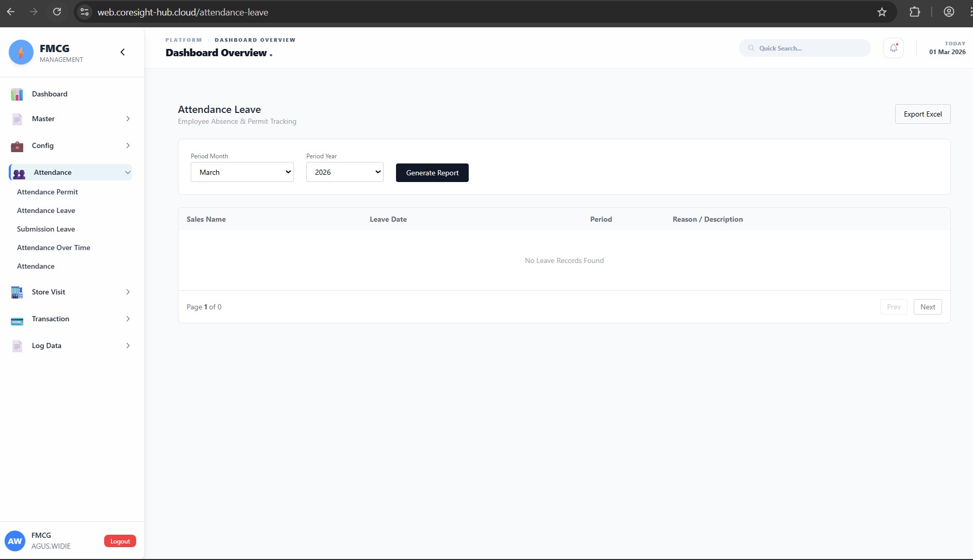The height and width of the screenshot is (560, 973).
Task: Click the FMCG lightning logo icon
Action: [21, 52]
